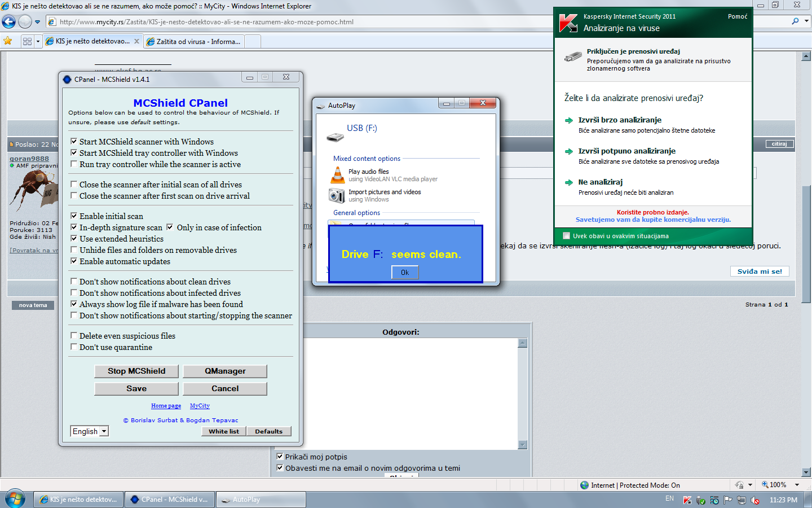Viewport: 812px width, 508px height.
Task: Open the search options dropdown arrow
Action: 806,21
